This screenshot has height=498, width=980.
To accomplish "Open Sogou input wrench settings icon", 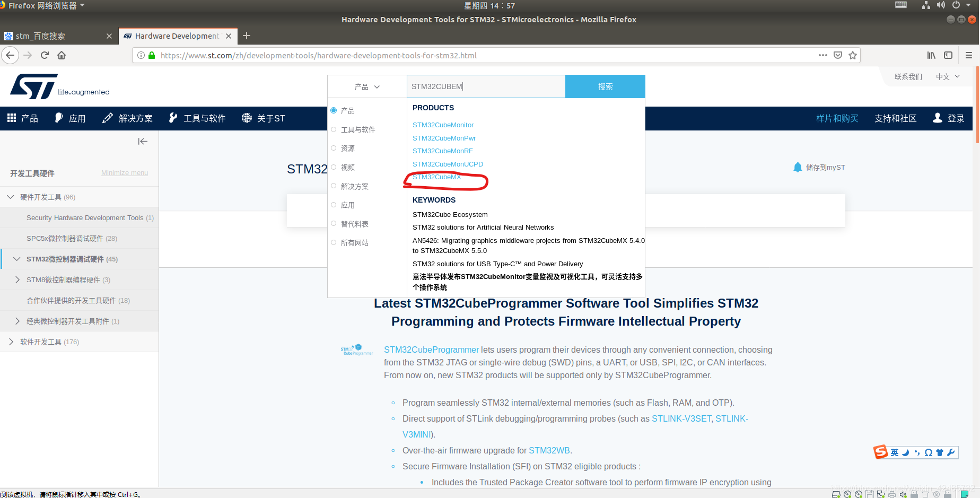I will [x=951, y=452].
